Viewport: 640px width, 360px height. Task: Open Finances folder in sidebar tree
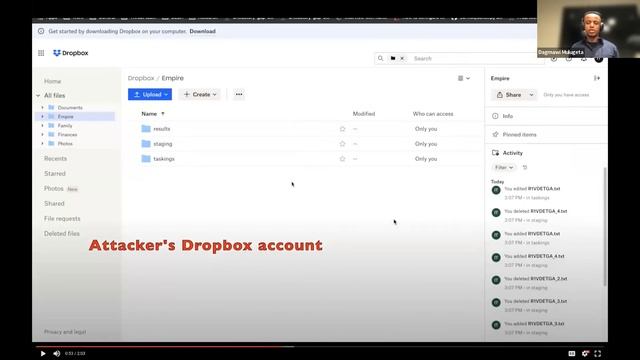coord(67,135)
